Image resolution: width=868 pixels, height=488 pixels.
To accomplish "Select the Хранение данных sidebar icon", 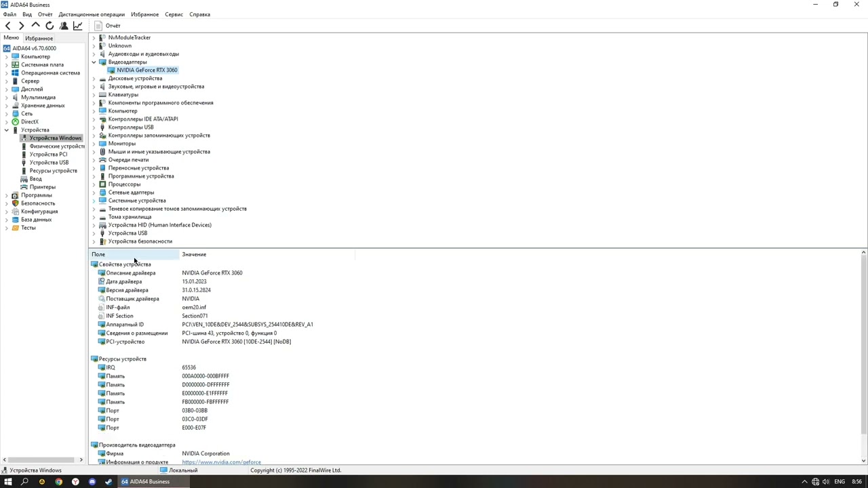I will coord(15,105).
